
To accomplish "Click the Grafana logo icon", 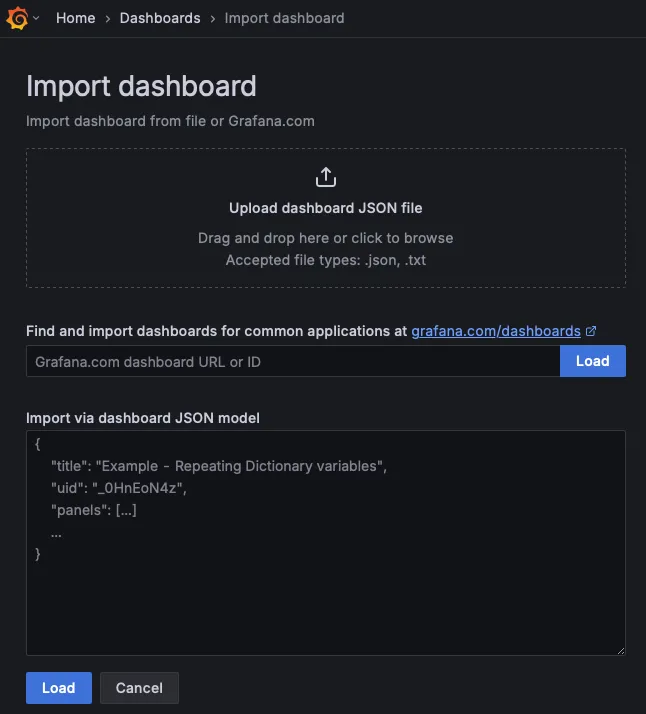I will tap(16, 18).
